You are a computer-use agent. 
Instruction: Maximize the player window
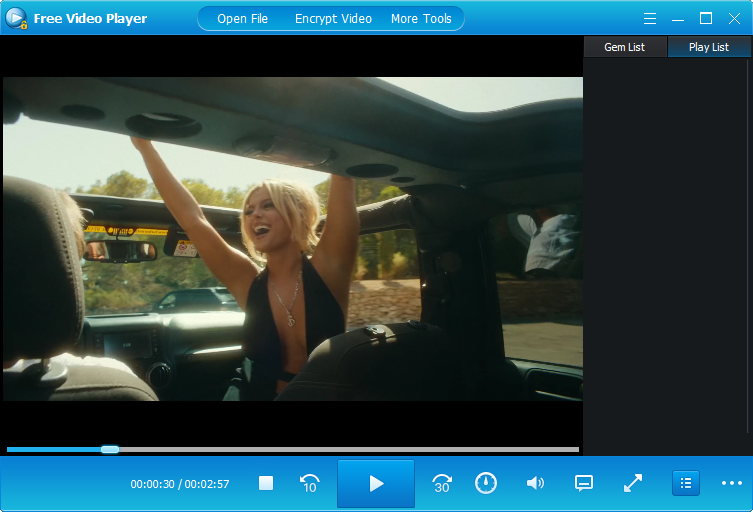point(706,19)
